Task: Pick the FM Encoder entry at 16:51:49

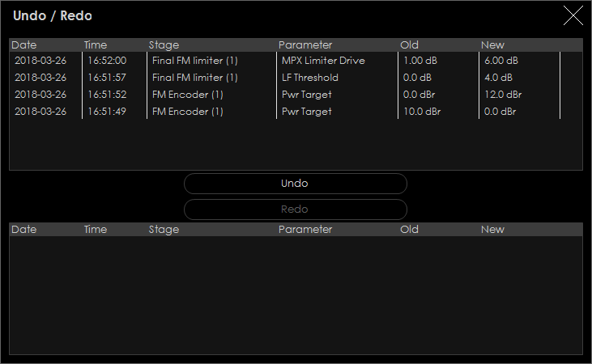Action: click(x=187, y=112)
